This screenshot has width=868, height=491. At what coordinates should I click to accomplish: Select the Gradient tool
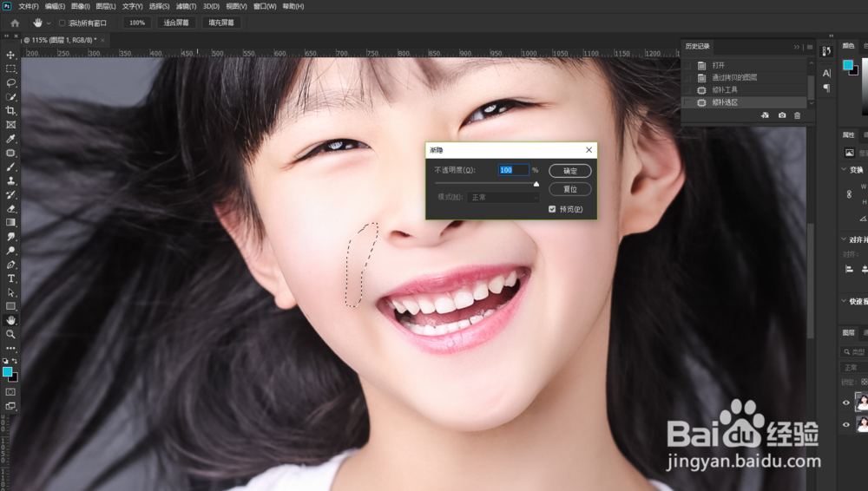(10, 223)
